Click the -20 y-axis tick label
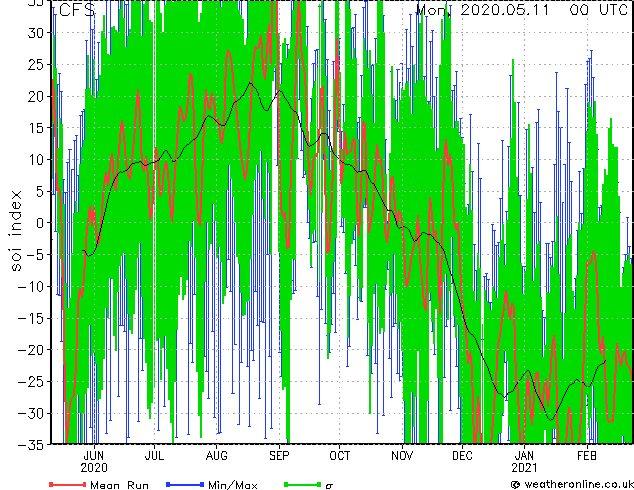Image resolution: width=634 pixels, height=490 pixels. click(x=31, y=350)
